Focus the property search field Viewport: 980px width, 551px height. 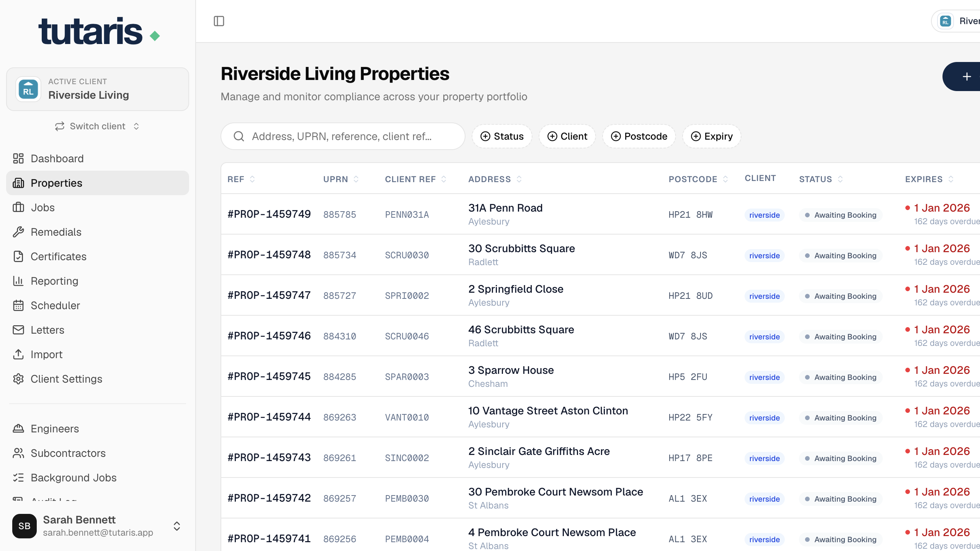pyautogui.click(x=343, y=136)
